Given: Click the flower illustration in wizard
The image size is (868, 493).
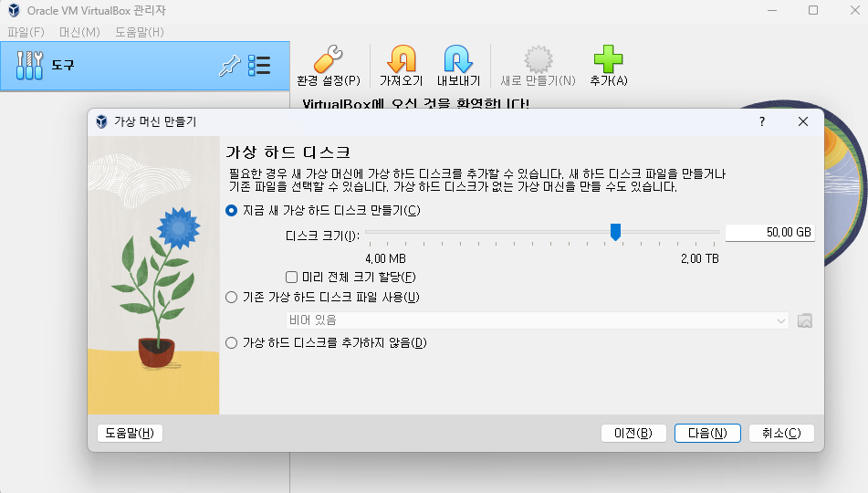Looking at the screenshot, I should pyautogui.click(x=153, y=276).
